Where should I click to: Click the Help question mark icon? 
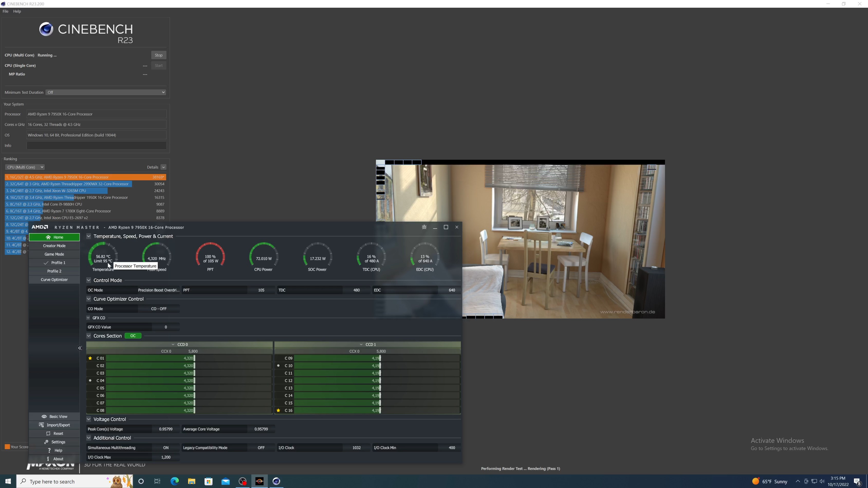pyautogui.click(x=49, y=450)
